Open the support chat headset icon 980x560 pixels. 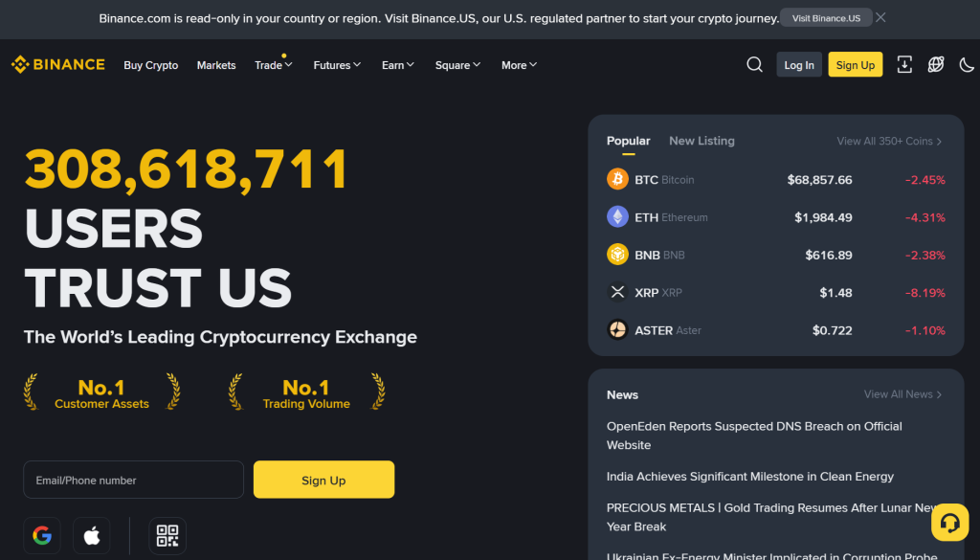pyautogui.click(x=949, y=523)
